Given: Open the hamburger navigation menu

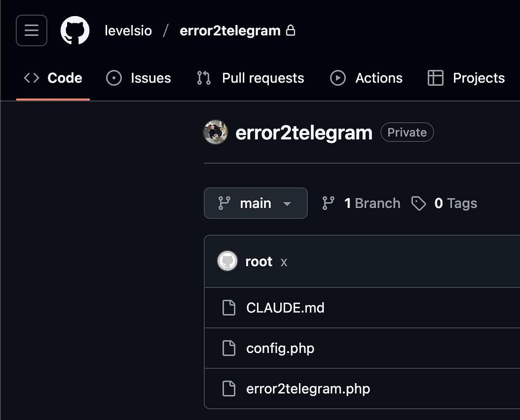Looking at the screenshot, I should click(x=31, y=31).
